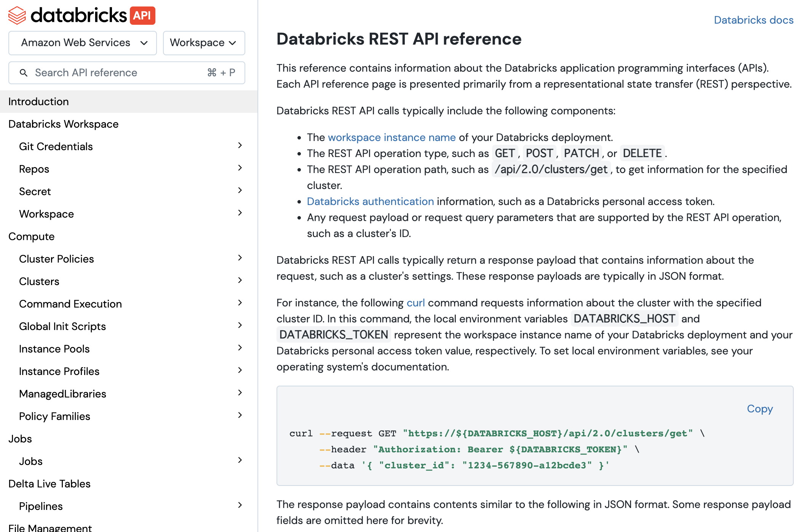
Task: Open the Workspace dropdown
Action: (203, 43)
